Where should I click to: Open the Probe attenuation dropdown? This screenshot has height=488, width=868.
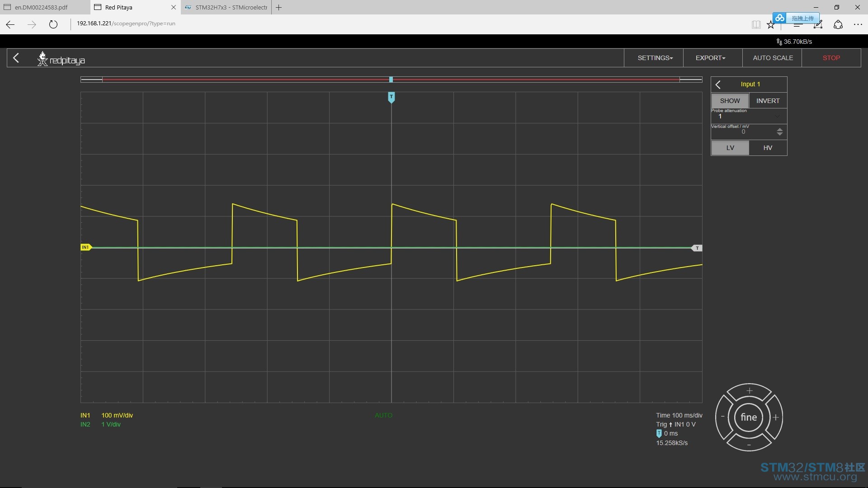tap(749, 116)
